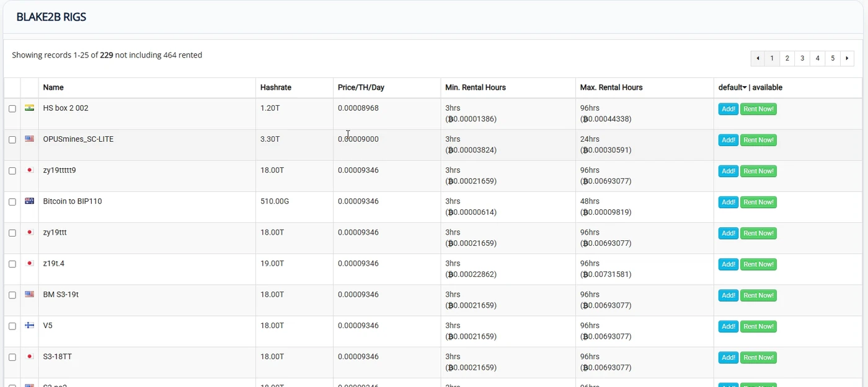Screen dimensions: 868x387
Task: Click the flag icon next to OPUSmines_SC-LITE
Action: click(29, 139)
